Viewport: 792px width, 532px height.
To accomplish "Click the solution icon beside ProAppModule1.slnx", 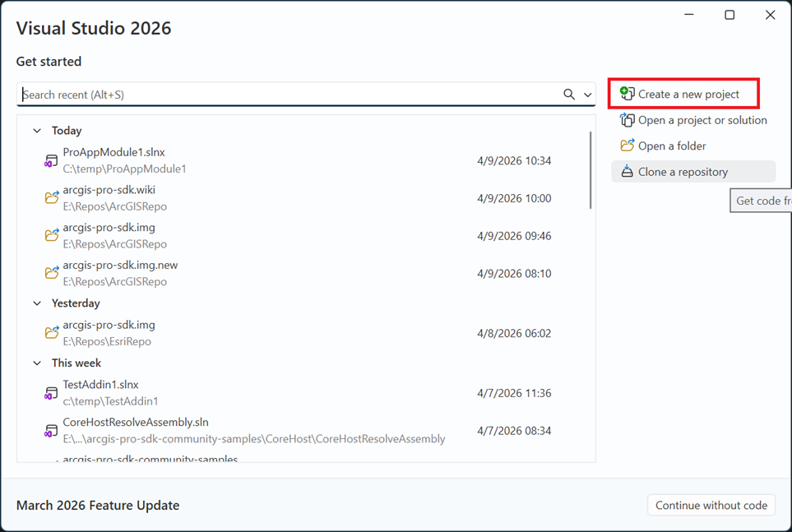I will (50, 160).
